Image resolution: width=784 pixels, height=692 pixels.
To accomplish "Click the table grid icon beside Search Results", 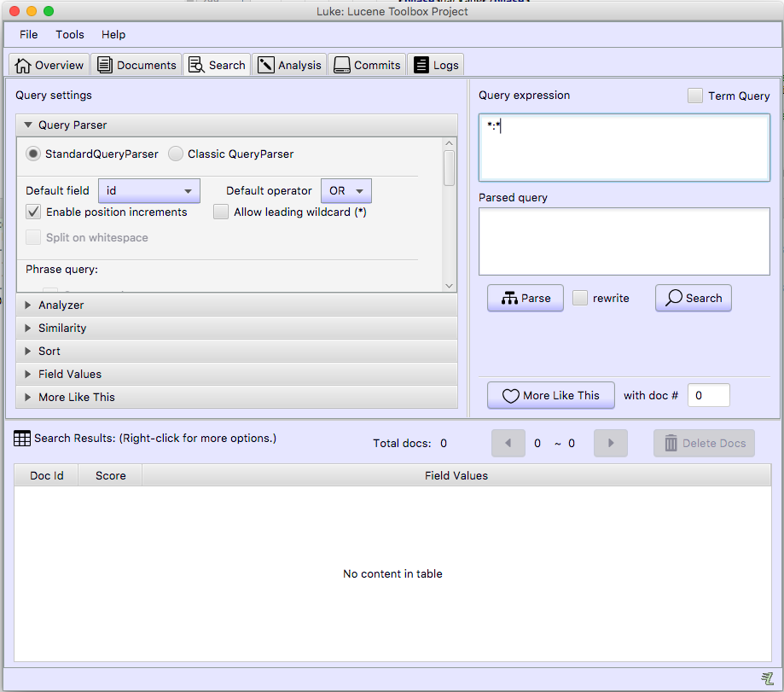I will tap(22, 439).
